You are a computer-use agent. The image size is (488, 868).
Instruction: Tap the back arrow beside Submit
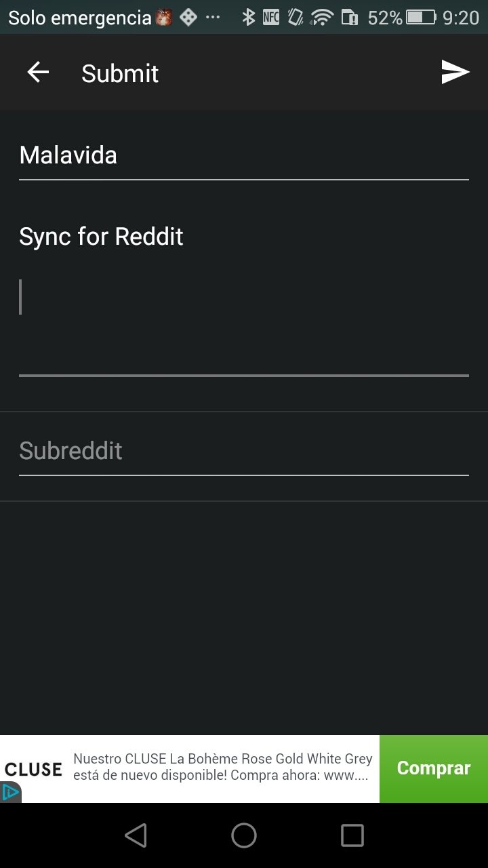38,73
